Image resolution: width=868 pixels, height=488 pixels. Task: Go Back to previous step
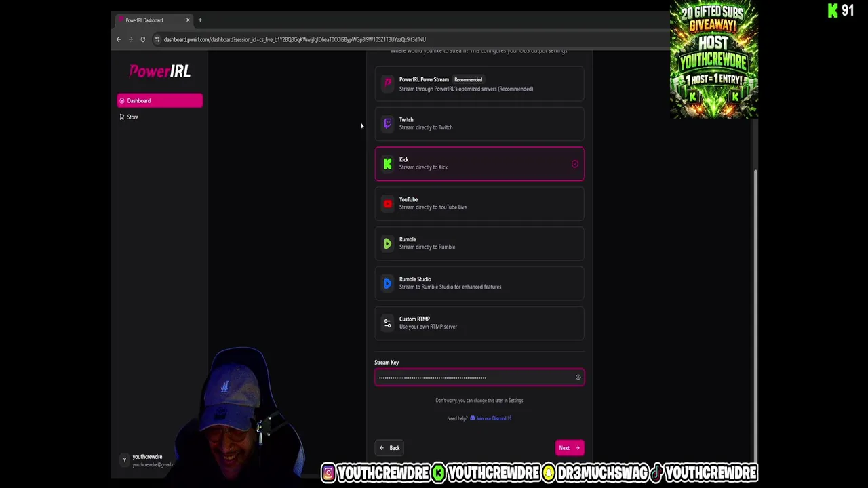pyautogui.click(x=389, y=448)
